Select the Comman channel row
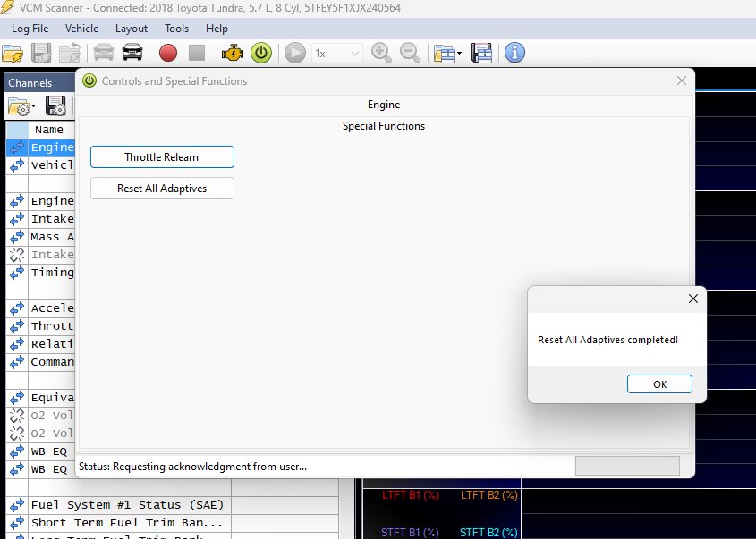Image resolution: width=756 pixels, height=539 pixels. [x=40, y=362]
